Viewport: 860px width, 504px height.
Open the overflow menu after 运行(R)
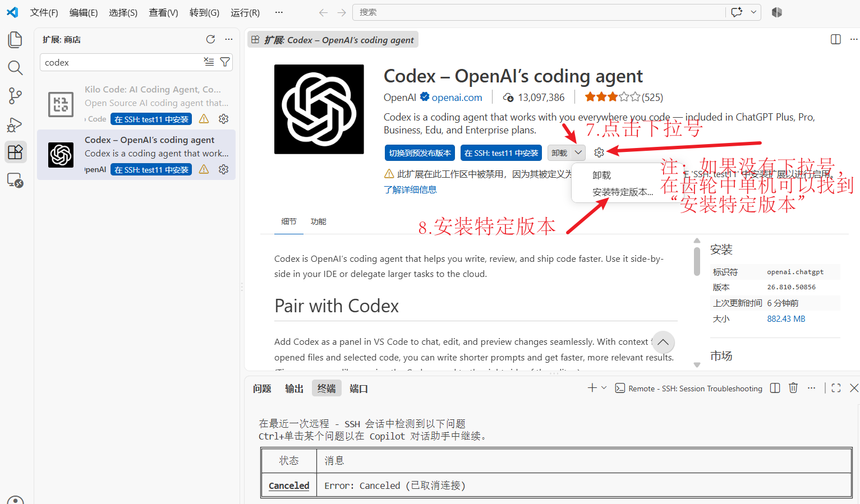pyautogui.click(x=279, y=12)
